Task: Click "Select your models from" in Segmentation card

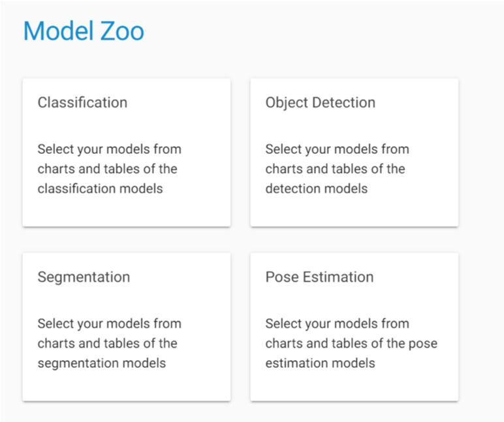Action: [109, 324]
